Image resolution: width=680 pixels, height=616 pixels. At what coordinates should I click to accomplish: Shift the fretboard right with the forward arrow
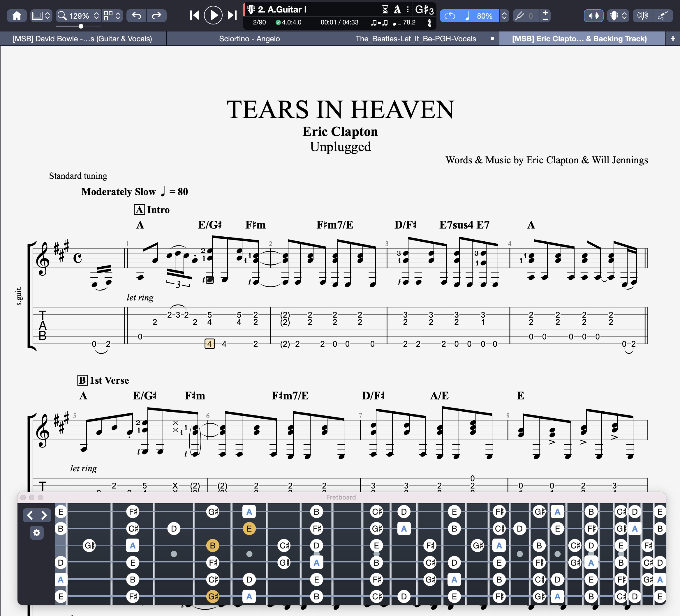pos(44,515)
